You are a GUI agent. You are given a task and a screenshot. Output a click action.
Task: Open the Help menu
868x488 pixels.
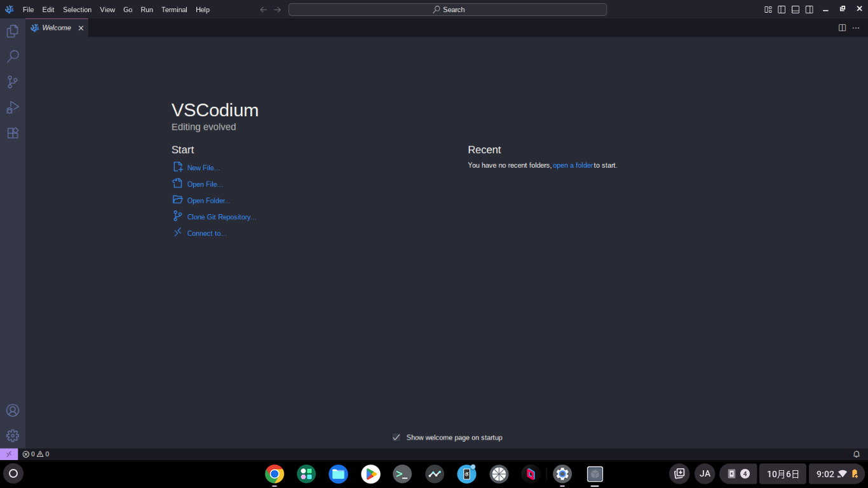(x=203, y=10)
